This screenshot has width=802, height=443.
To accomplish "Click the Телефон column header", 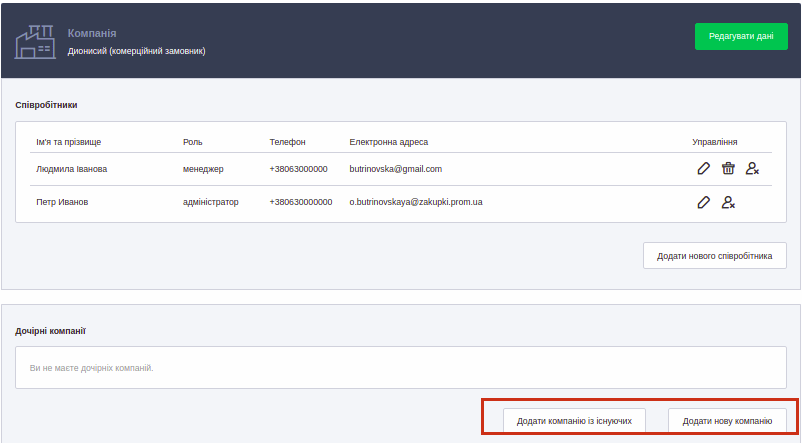I will click(x=287, y=142).
